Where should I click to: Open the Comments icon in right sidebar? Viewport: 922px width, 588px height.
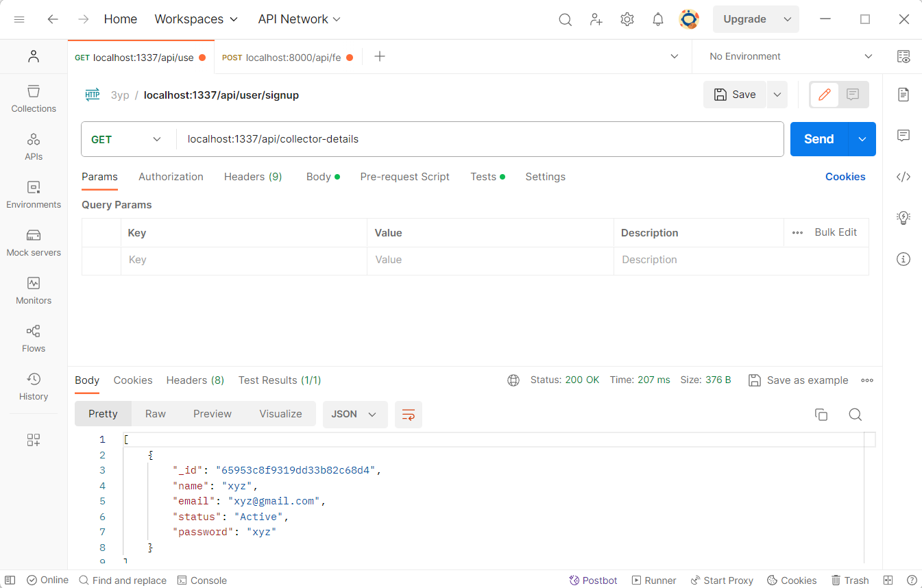click(903, 136)
